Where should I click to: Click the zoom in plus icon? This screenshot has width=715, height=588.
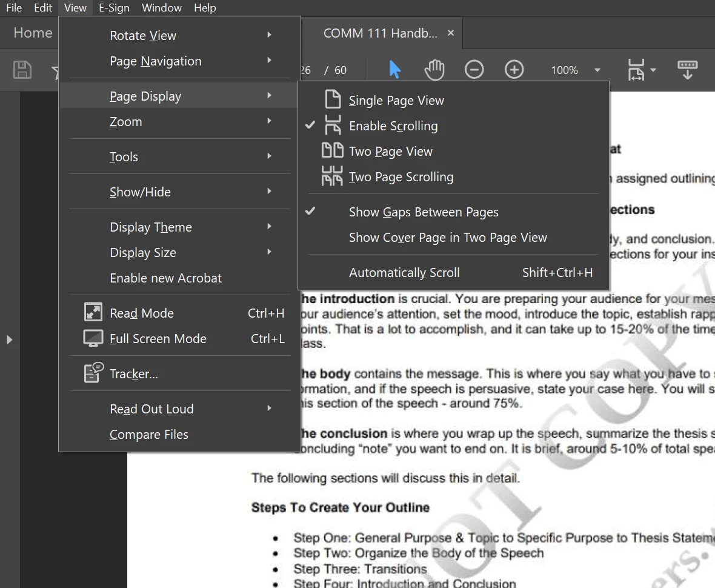[514, 70]
